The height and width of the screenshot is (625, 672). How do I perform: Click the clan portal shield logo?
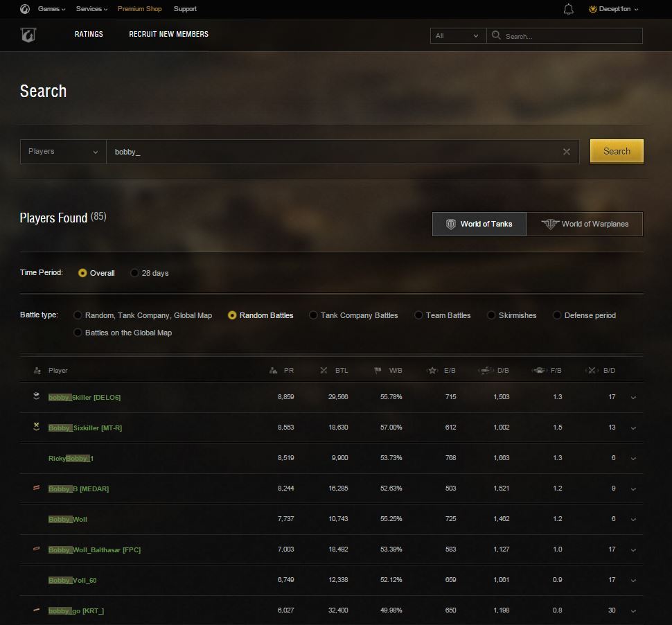(x=28, y=35)
